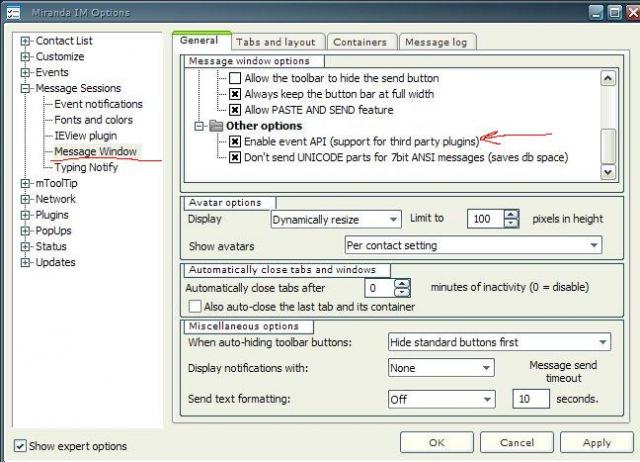Select the Status tree item label
Image resolution: width=640 pixels, height=462 pixels.
tap(51, 247)
